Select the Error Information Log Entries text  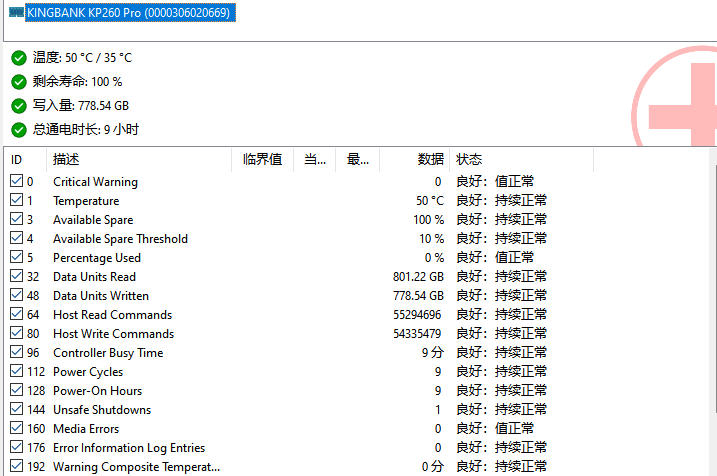coord(129,448)
